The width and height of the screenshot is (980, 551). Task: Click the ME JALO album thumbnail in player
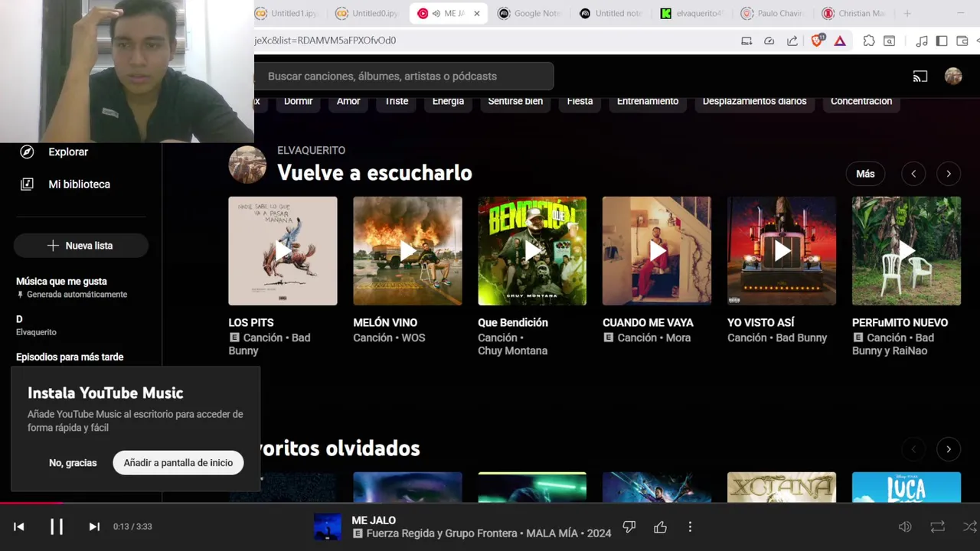328,527
